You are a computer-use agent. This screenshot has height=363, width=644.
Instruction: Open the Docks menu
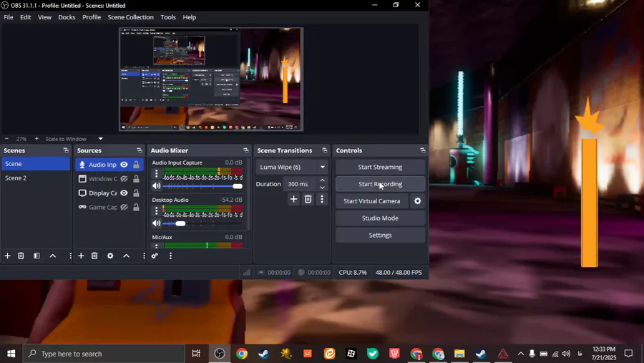pyautogui.click(x=67, y=17)
